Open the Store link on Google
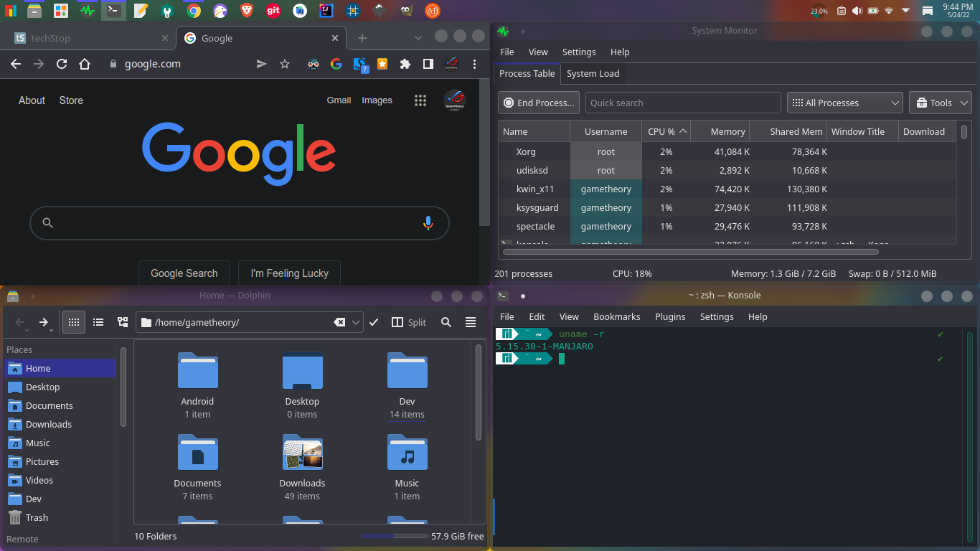 point(71,100)
